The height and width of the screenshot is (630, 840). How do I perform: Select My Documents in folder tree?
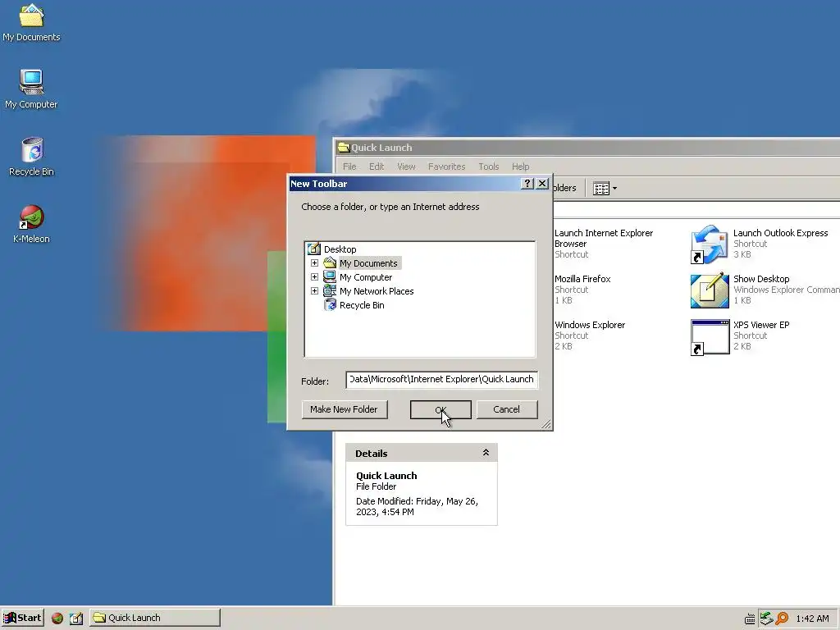pyautogui.click(x=368, y=263)
